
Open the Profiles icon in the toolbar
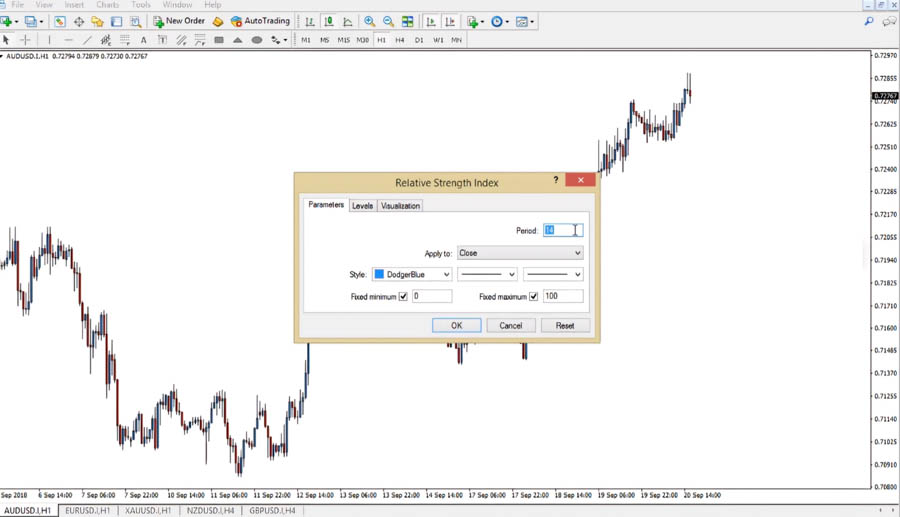click(x=30, y=21)
